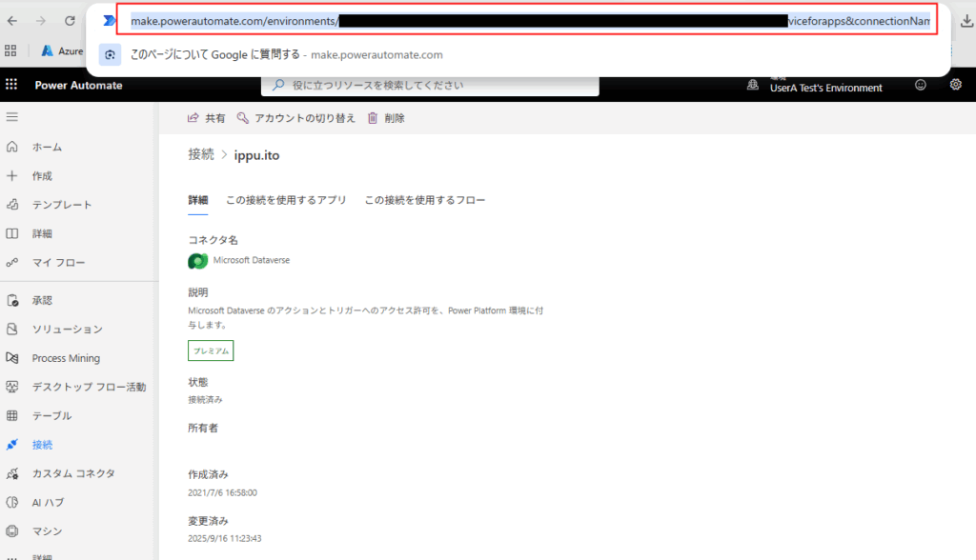Viewport: 976px width, 560px height.
Task: Open the UserA Test's Environment picker
Action: [x=826, y=88]
